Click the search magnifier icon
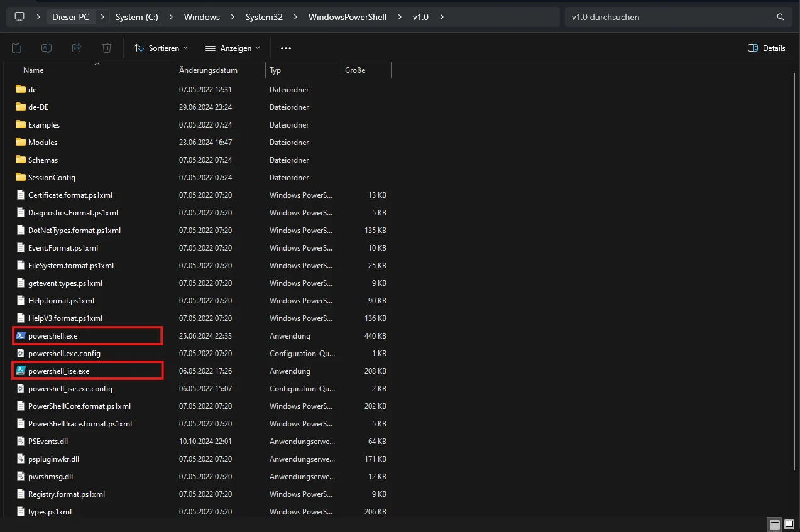The width and height of the screenshot is (800, 532). (x=781, y=17)
